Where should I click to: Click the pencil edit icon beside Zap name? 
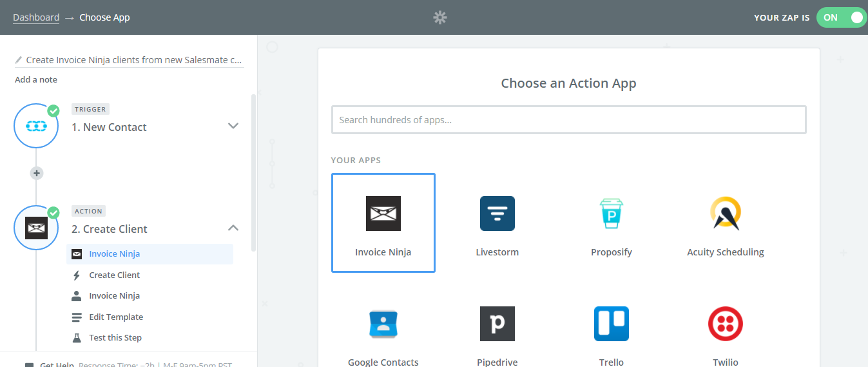(19, 60)
